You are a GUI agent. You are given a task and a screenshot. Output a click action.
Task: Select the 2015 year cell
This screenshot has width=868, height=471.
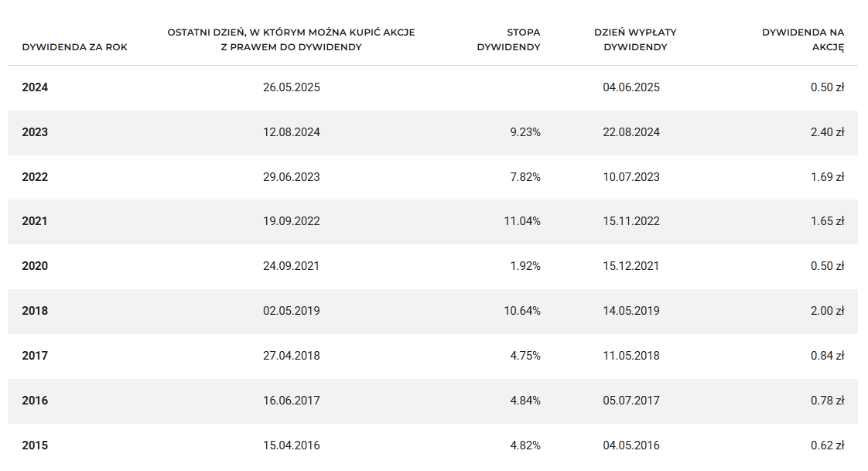point(35,445)
